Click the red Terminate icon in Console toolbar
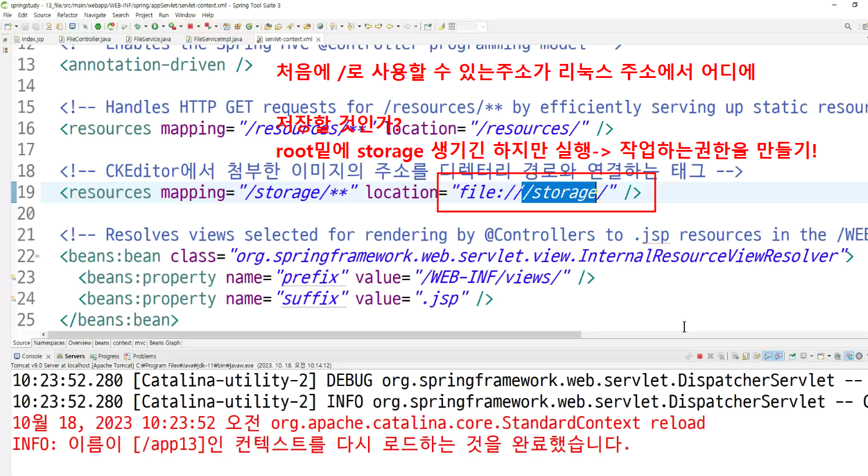The width and height of the screenshot is (868, 476). click(x=699, y=356)
